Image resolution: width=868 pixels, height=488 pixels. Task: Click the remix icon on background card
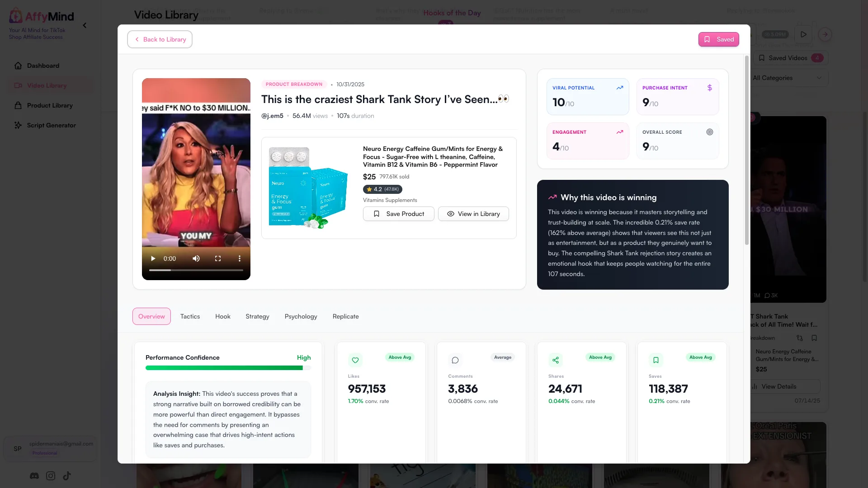pyautogui.click(x=800, y=338)
